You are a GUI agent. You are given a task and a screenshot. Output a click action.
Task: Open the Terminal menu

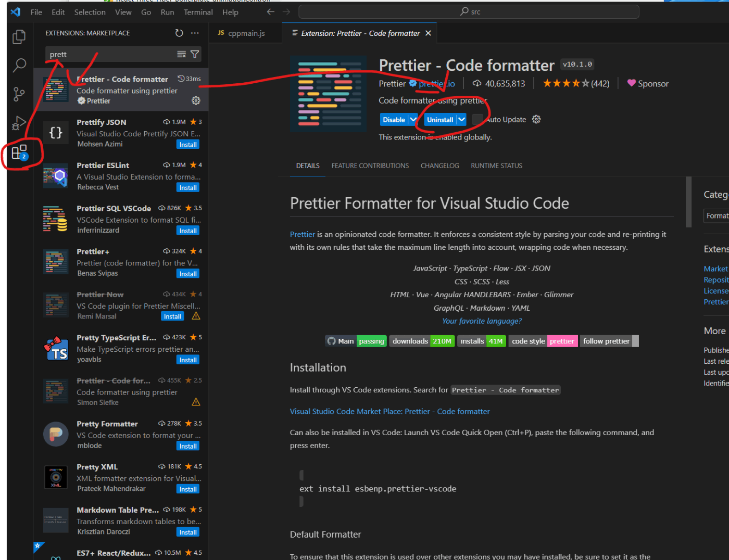[198, 12]
